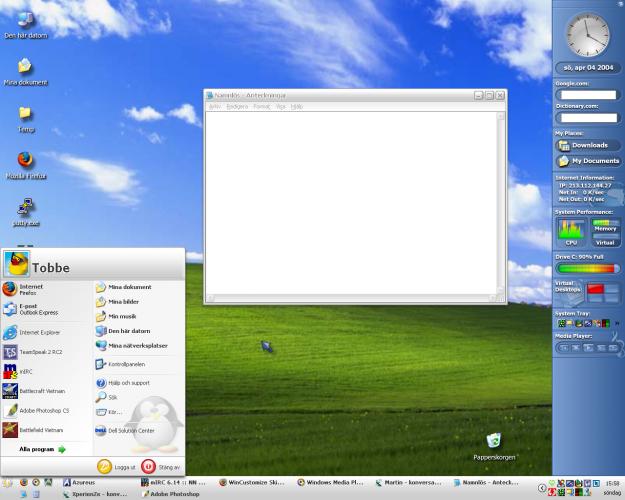Open Kontrollpanelen in Start menu
625x500 pixels.
tap(125, 364)
